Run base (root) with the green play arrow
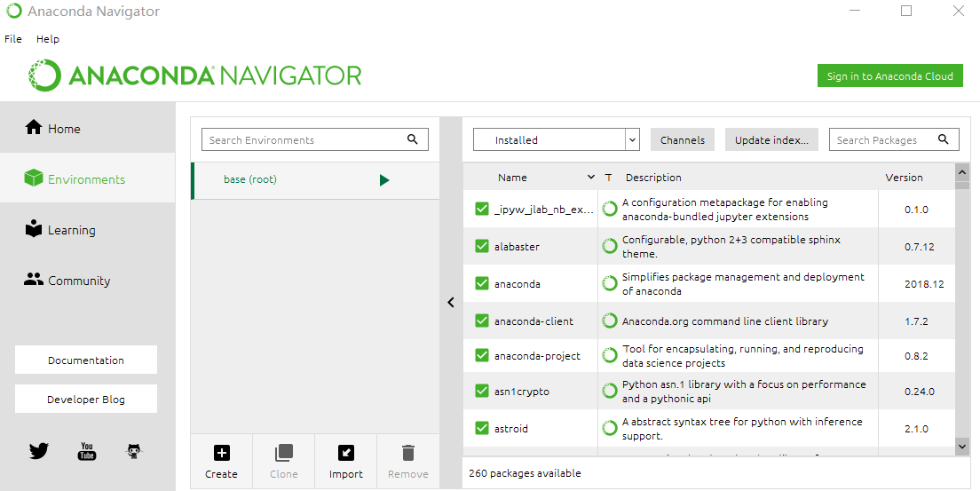The height and width of the screenshot is (491, 980). (x=384, y=180)
